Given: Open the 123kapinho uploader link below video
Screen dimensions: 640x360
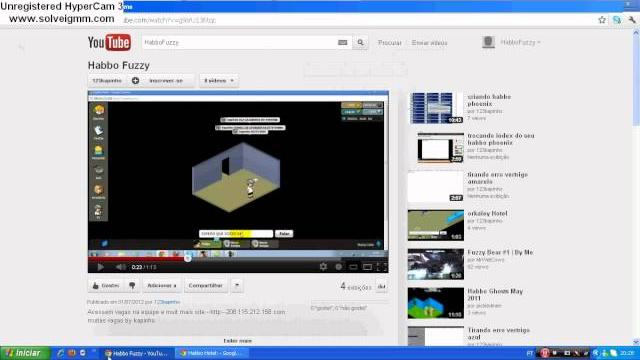Looking at the screenshot, I should [167, 302].
